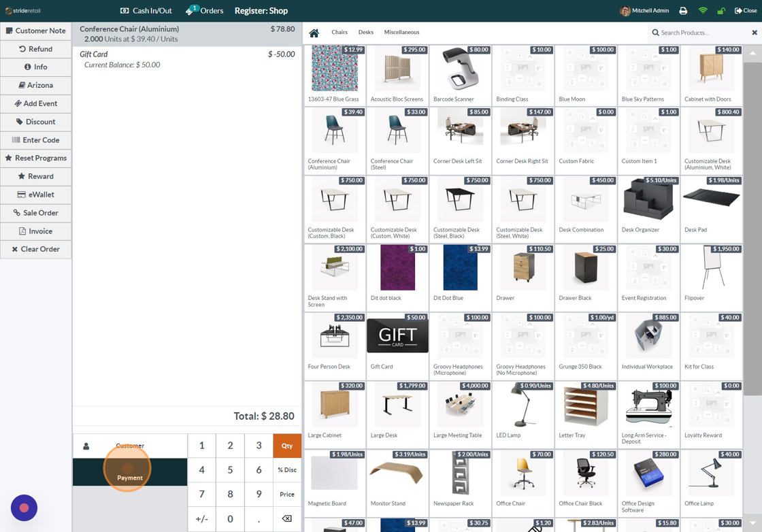Add Conference Chair (Steel) product

pyautogui.click(x=397, y=140)
